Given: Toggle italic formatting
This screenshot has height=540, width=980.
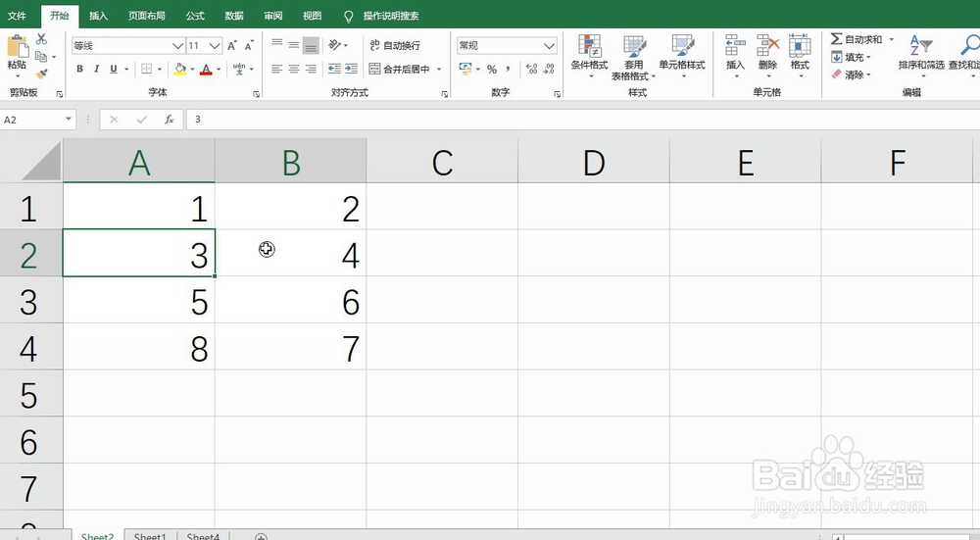Looking at the screenshot, I should point(97,70).
